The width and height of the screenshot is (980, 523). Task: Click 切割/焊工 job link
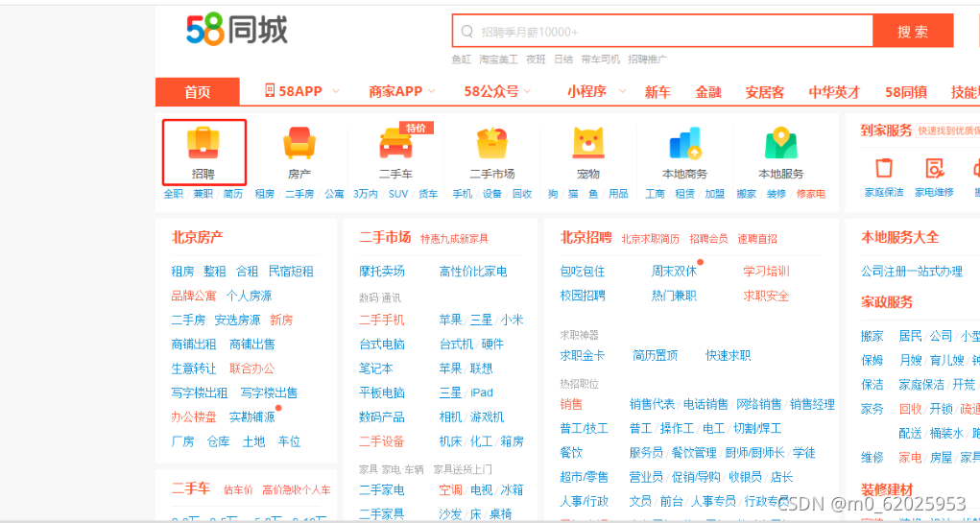click(757, 429)
